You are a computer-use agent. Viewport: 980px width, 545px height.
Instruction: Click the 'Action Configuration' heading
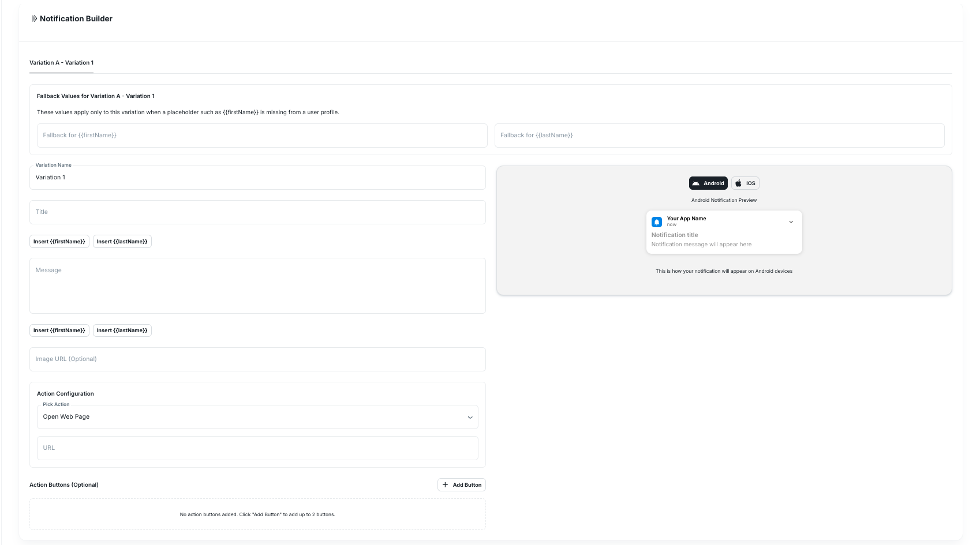coord(65,394)
